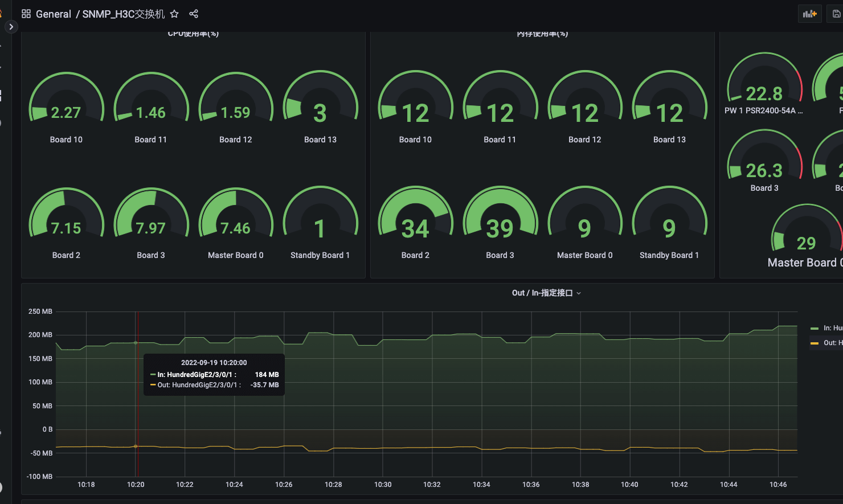
Task: Open the dashboards grid icon beside General
Action: point(26,14)
